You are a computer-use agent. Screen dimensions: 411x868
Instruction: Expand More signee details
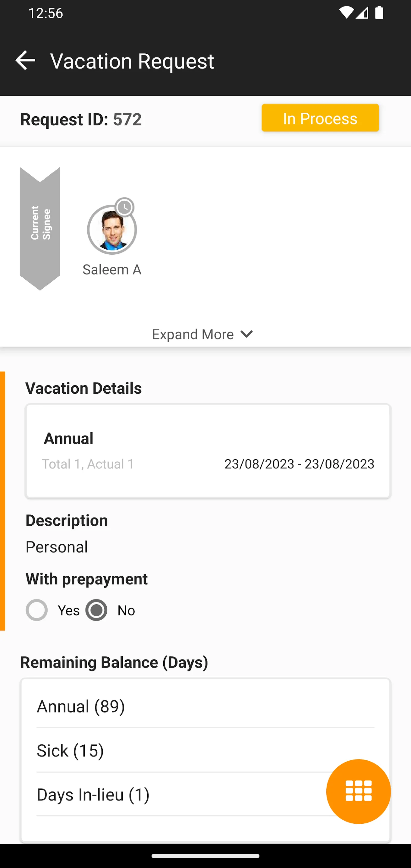pos(193,334)
